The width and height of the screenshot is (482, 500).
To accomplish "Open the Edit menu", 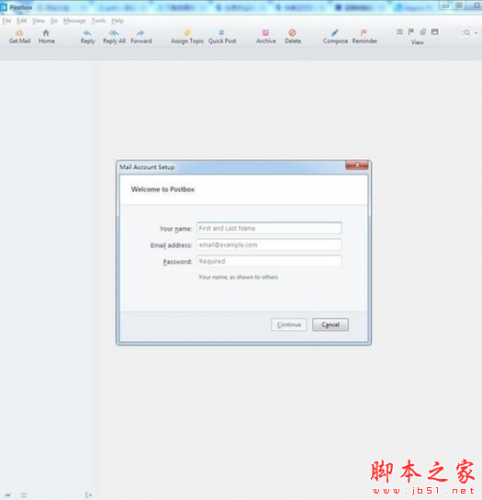I will click(22, 21).
